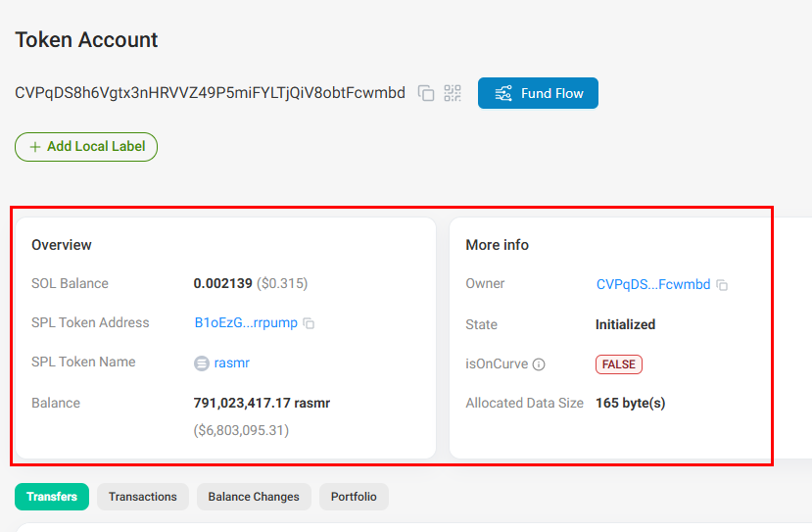This screenshot has height=532, width=812.
Task: Copy the SPL token address B1oEzG...rrpump
Action: 309,323
